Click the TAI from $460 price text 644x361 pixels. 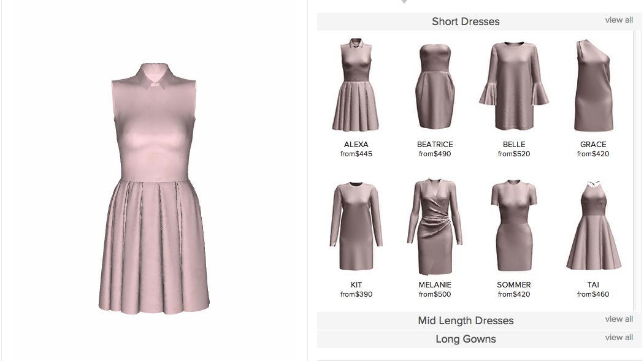pyautogui.click(x=592, y=295)
